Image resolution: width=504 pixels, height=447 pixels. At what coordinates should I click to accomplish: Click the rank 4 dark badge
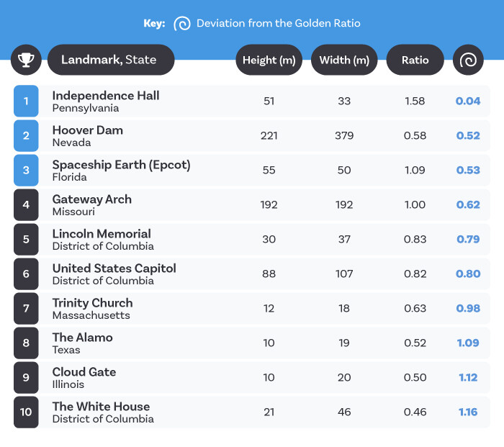[26, 205]
